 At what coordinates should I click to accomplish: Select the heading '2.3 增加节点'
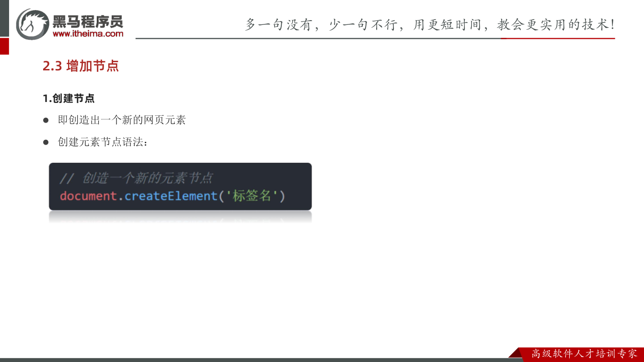pos(80,66)
